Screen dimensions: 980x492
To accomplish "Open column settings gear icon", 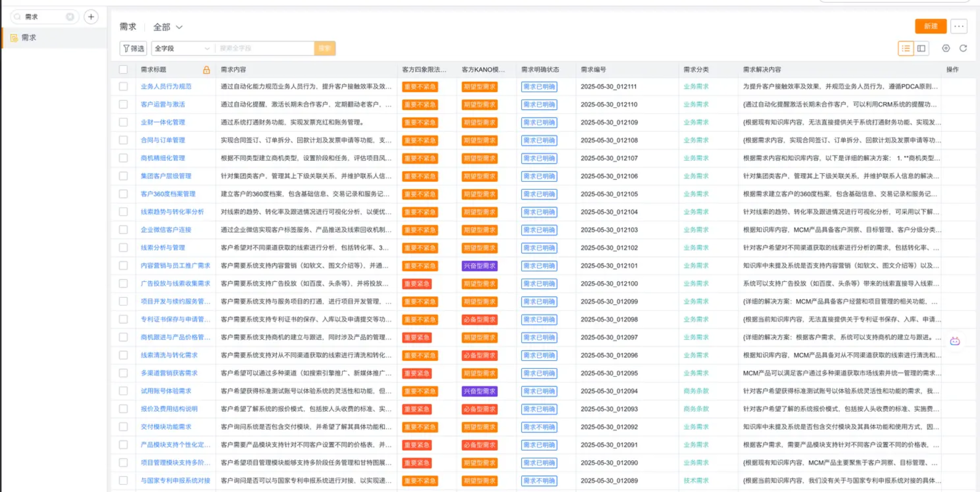I will (946, 48).
